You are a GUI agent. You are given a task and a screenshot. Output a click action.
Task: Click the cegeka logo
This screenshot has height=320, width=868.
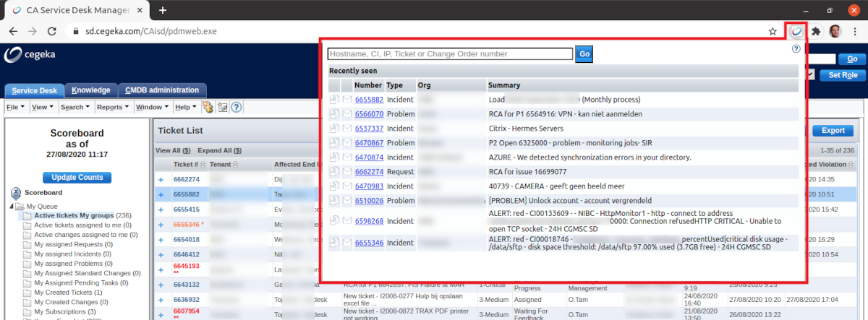[x=30, y=54]
